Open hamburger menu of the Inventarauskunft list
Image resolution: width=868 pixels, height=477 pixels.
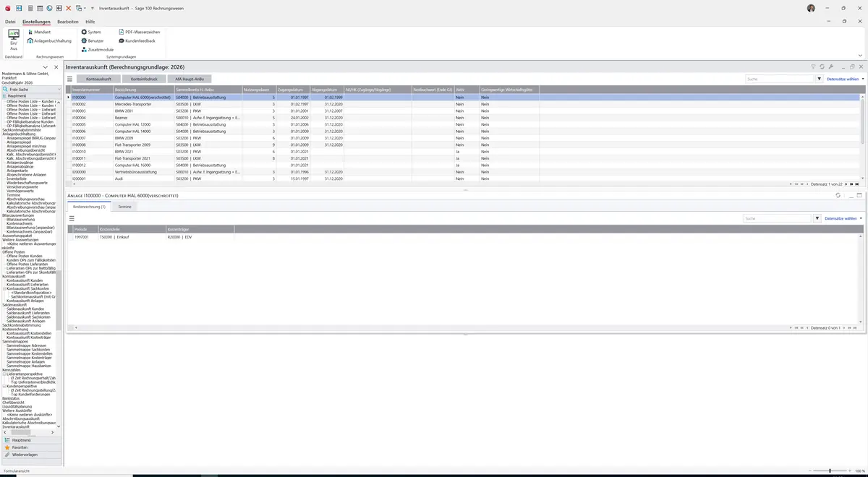coord(70,79)
